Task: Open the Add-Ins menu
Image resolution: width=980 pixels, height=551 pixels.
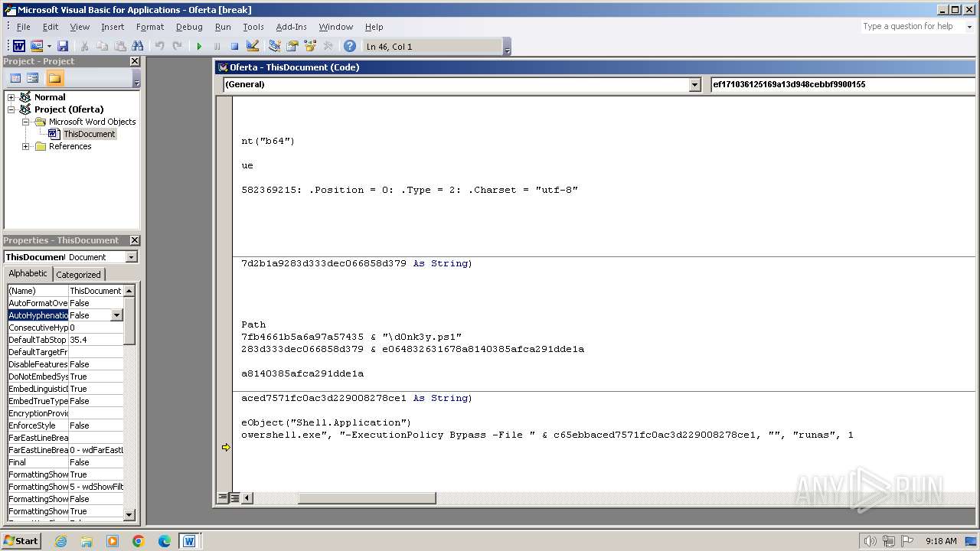Action: (x=291, y=27)
